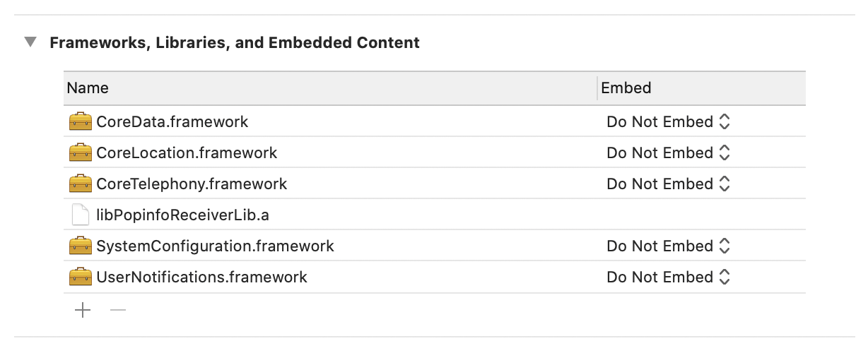The width and height of the screenshot is (868, 353).
Task: Click the CoreData.framework toolbox icon
Action: (x=81, y=121)
